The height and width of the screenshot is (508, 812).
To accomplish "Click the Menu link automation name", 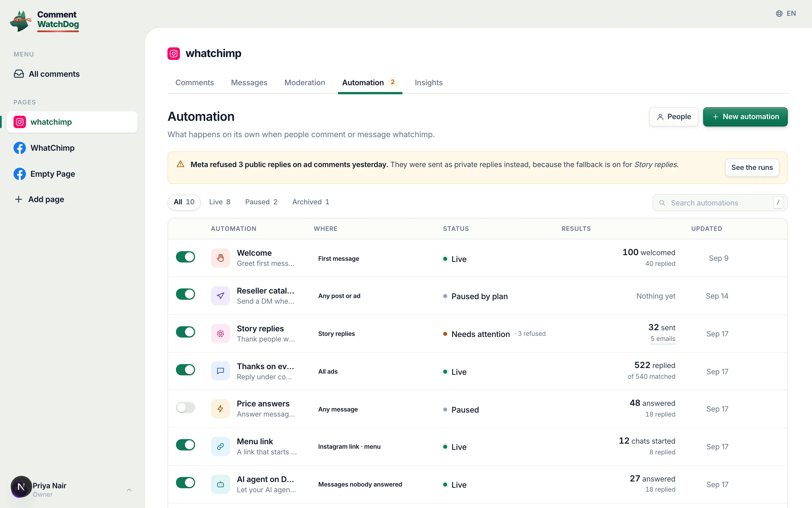I will pos(255,441).
